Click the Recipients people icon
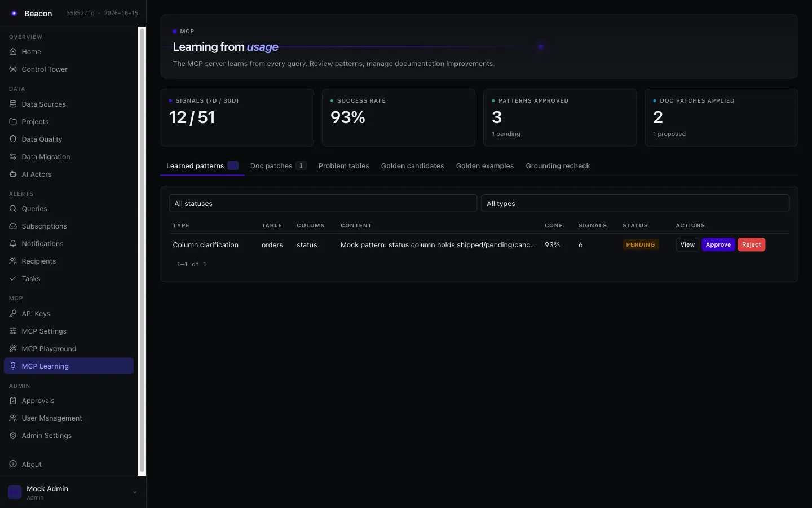812x508 pixels. pyautogui.click(x=13, y=261)
